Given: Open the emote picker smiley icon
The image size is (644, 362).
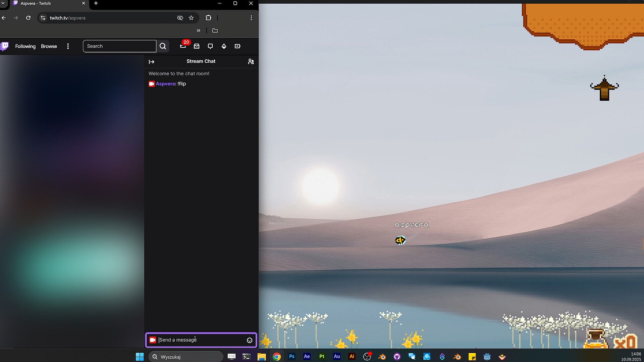Looking at the screenshot, I should click(x=250, y=340).
